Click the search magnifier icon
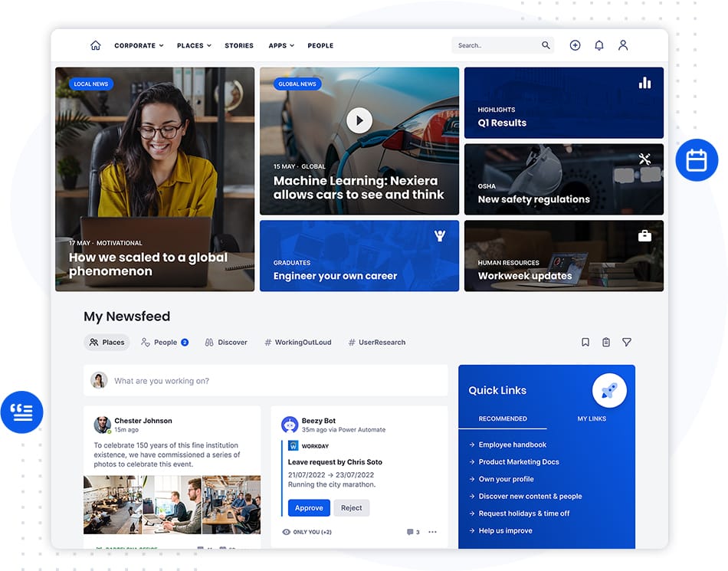Image resolution: width=728 pixels, height=571 pixels. 546,45
